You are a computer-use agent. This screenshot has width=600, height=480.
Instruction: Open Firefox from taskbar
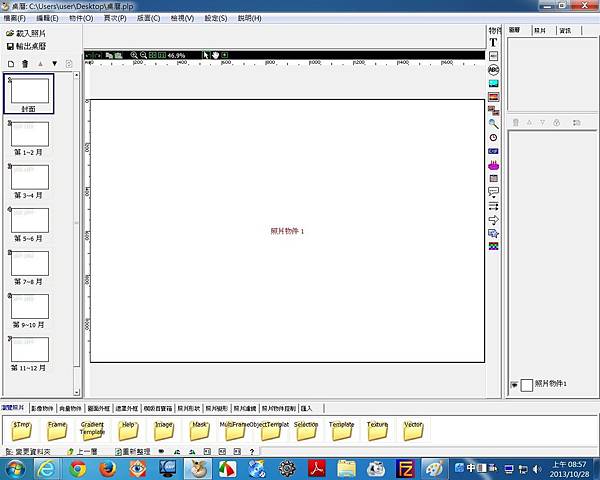[108, 469]
